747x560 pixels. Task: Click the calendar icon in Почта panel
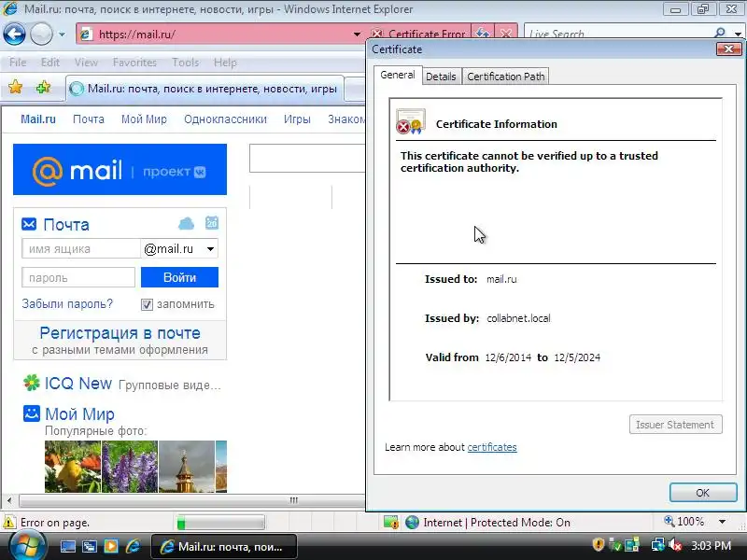point(212,222)
